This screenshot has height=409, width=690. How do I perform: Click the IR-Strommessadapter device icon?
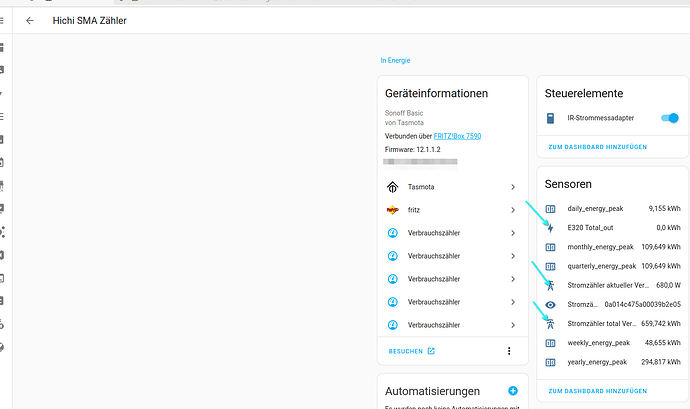coord(550,119)
